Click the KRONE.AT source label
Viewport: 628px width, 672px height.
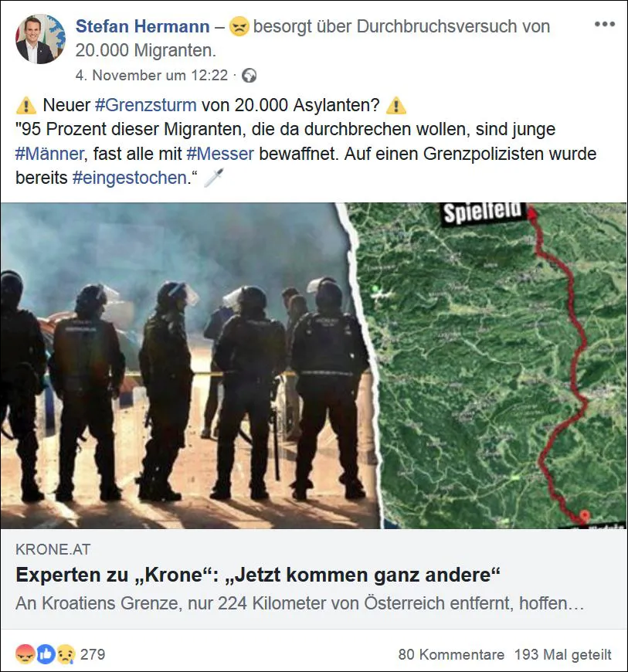click(x=53, y=549)
